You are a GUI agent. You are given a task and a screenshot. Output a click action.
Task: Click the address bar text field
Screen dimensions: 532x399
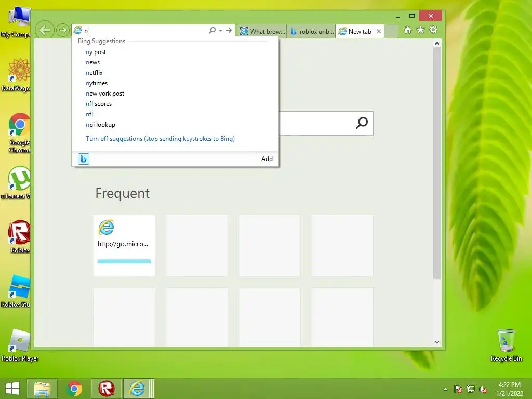click(145, 30)
